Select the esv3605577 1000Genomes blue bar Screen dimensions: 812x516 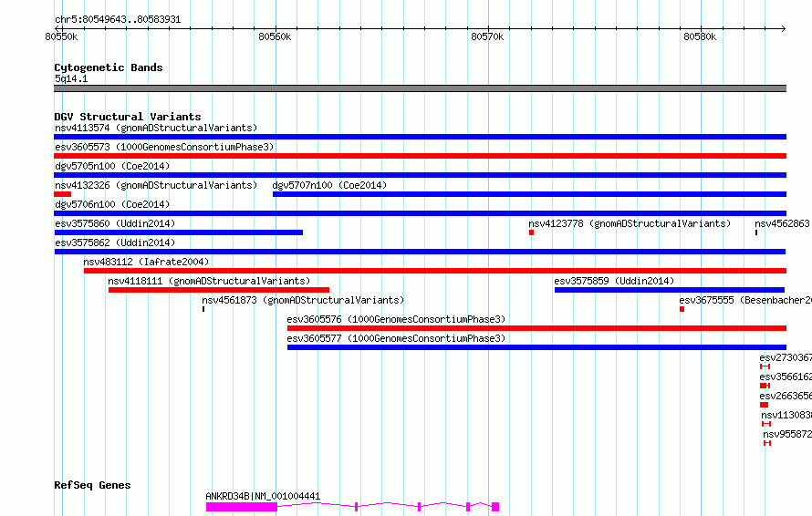[x=537, y=347]
